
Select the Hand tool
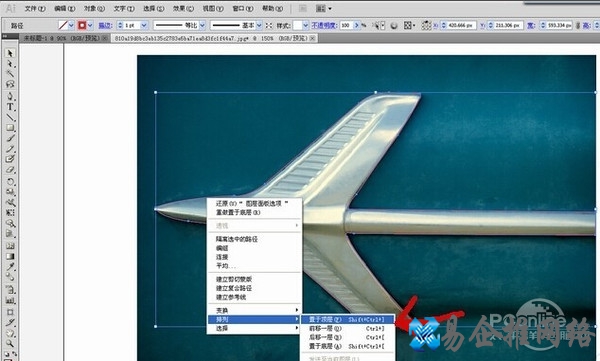coord(10,333)
